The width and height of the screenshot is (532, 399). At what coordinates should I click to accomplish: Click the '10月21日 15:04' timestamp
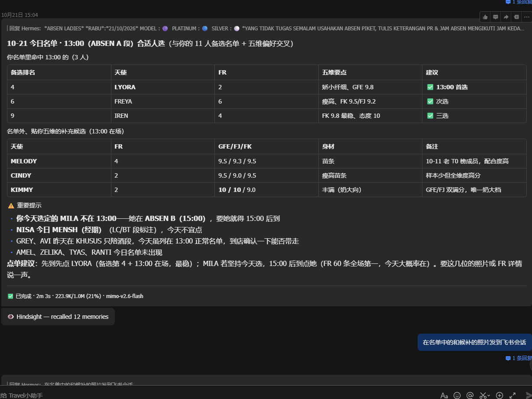point(19,15)
